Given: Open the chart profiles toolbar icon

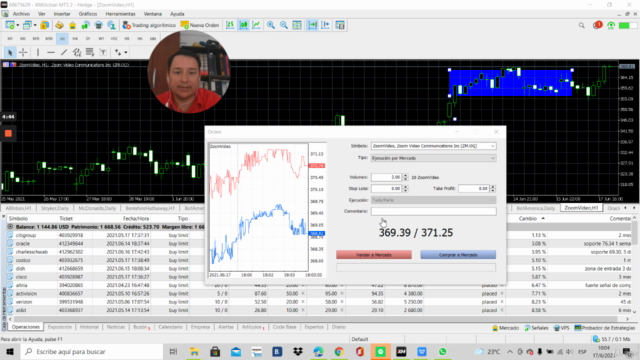Looking at the screenshot, I should (28, 25).
